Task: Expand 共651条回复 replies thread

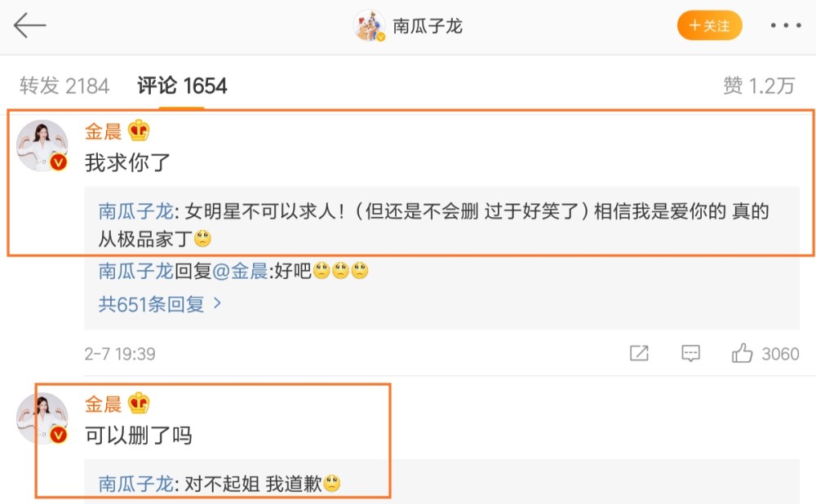Action: click(x=160, y=303)
